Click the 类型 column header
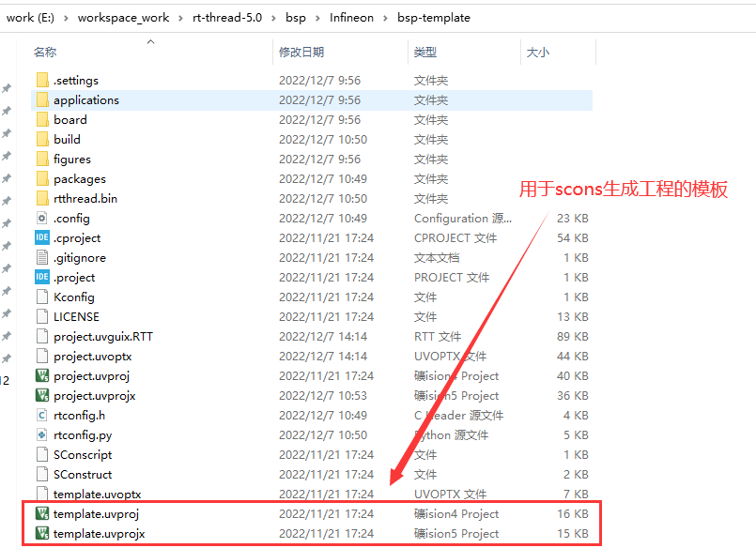The height and width of the screenshot is (548, 756). [425, 53]
